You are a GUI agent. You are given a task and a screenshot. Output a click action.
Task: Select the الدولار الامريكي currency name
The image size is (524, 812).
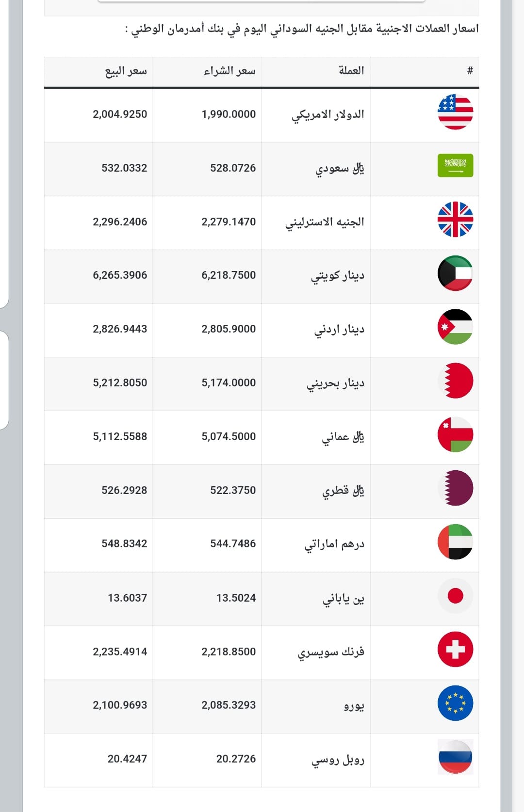point(328,115)
